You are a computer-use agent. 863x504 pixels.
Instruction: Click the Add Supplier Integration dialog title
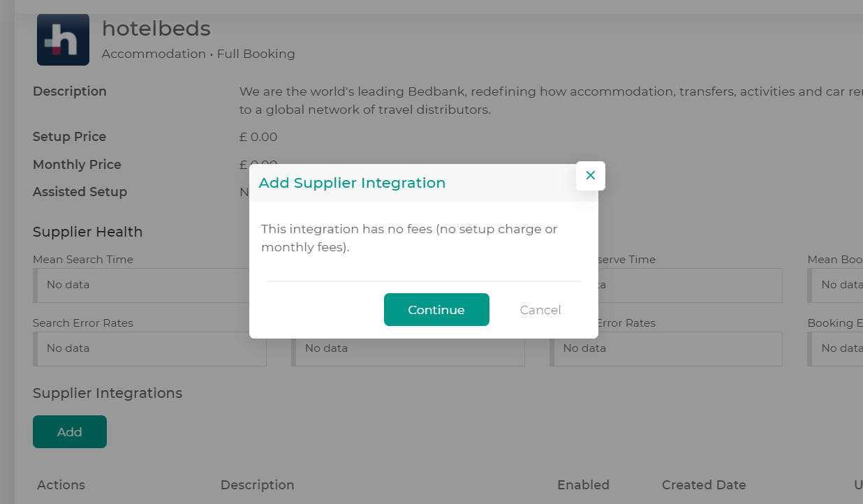(352, 183)
